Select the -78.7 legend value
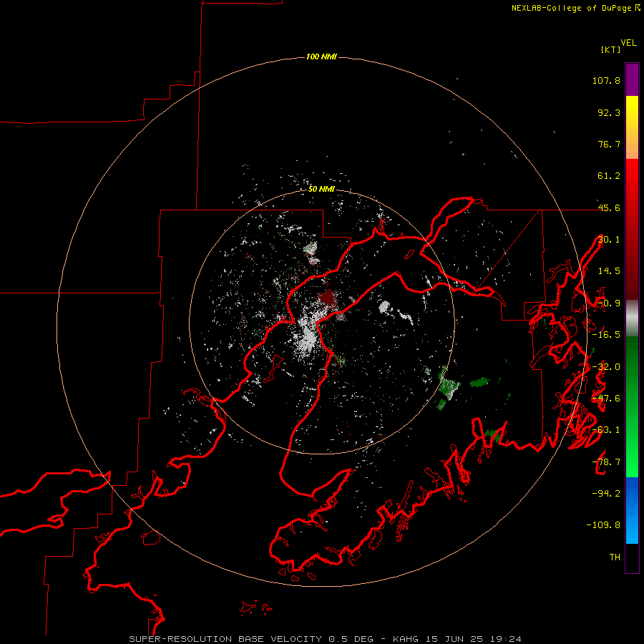 (x=606, y=462)
